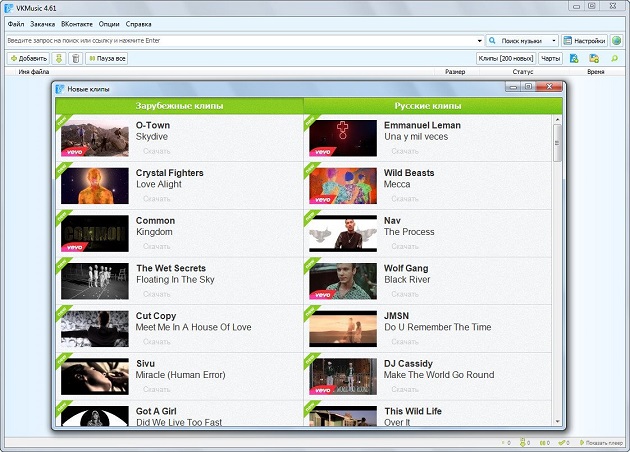This screenshot has height=452, width=630.
Task: Click Скачать under Nav The Process
Action: coord(405,246)
